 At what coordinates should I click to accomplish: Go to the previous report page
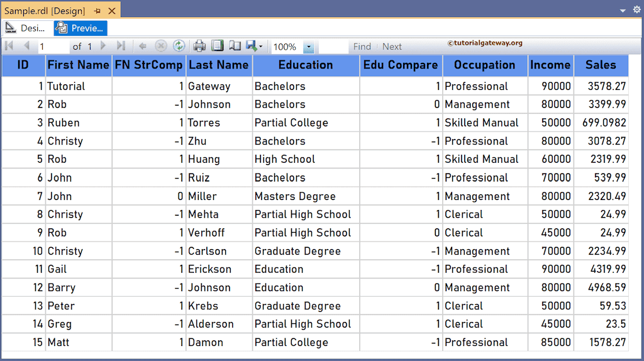pos(26,46)
